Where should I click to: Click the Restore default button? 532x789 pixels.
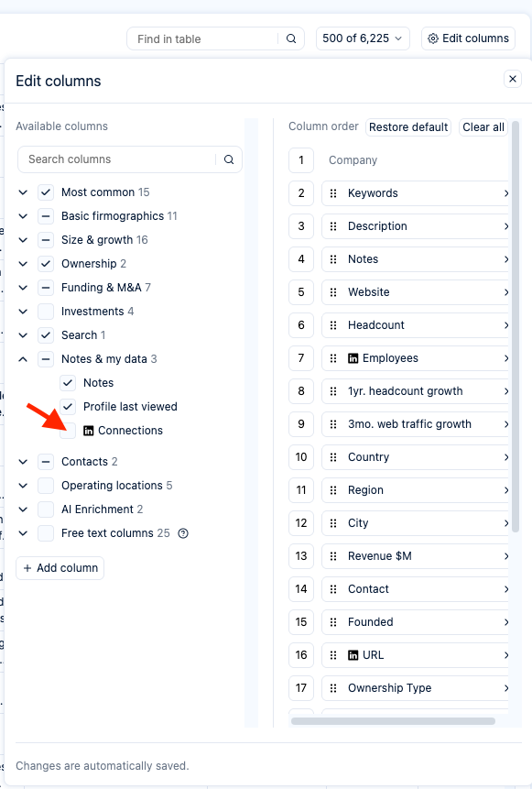[408, 127]
